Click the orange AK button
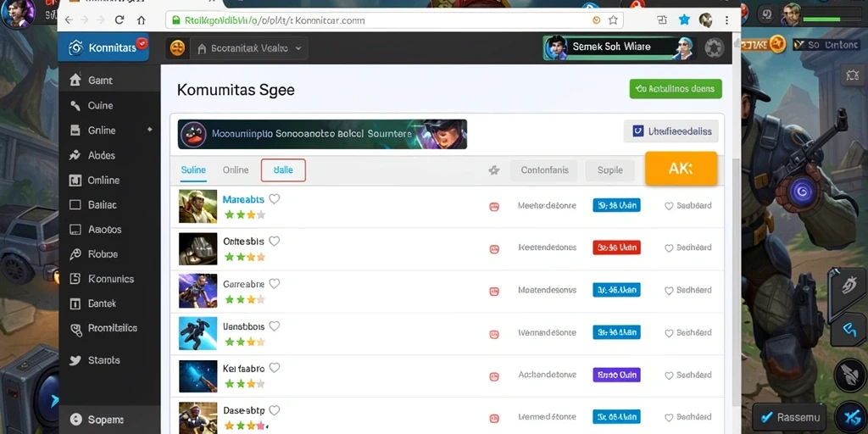 point(681,169)
